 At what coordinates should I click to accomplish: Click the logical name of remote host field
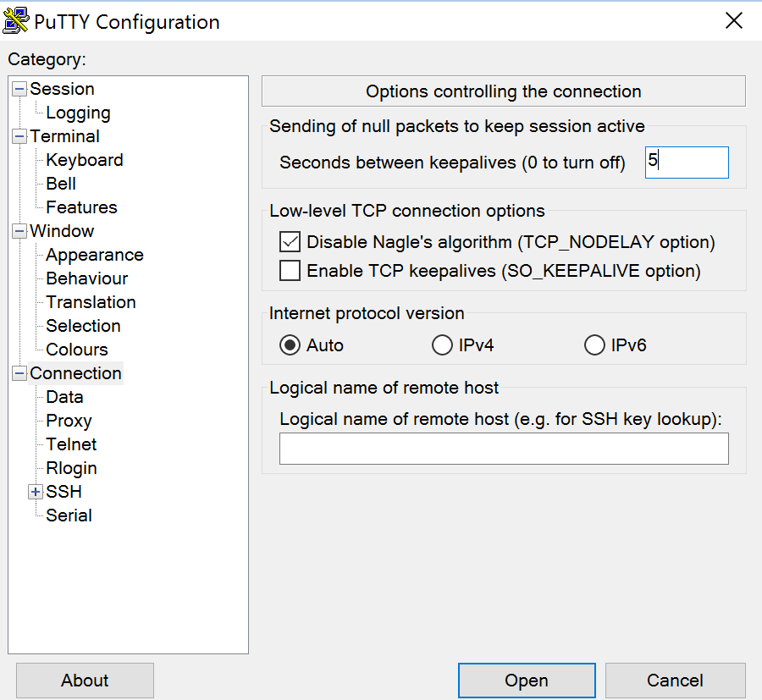503,448
